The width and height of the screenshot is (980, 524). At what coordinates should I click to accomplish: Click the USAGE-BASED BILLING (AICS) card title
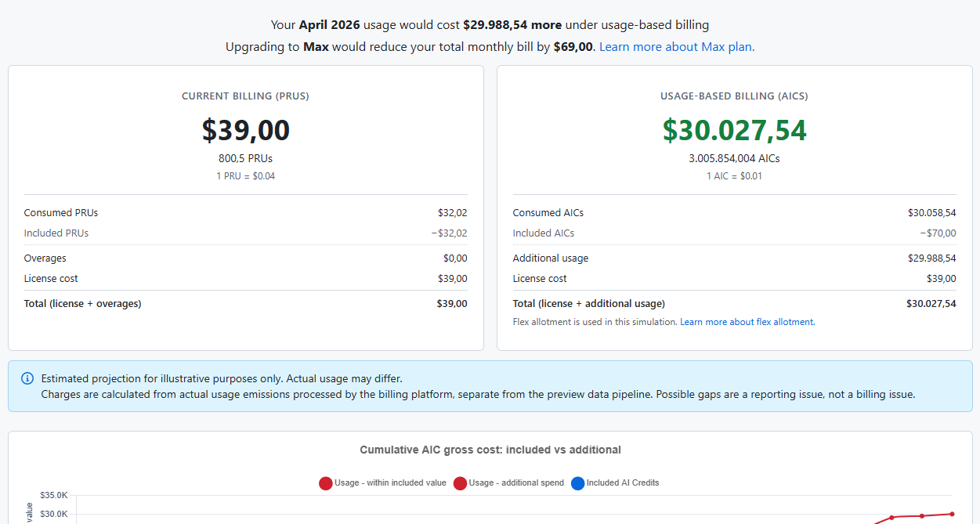[x=734, y=96]
